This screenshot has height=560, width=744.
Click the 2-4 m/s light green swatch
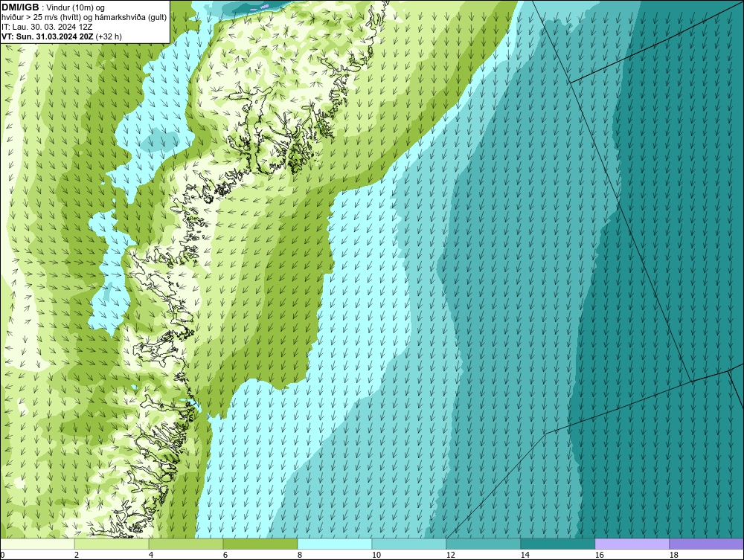tap(112, 544)
